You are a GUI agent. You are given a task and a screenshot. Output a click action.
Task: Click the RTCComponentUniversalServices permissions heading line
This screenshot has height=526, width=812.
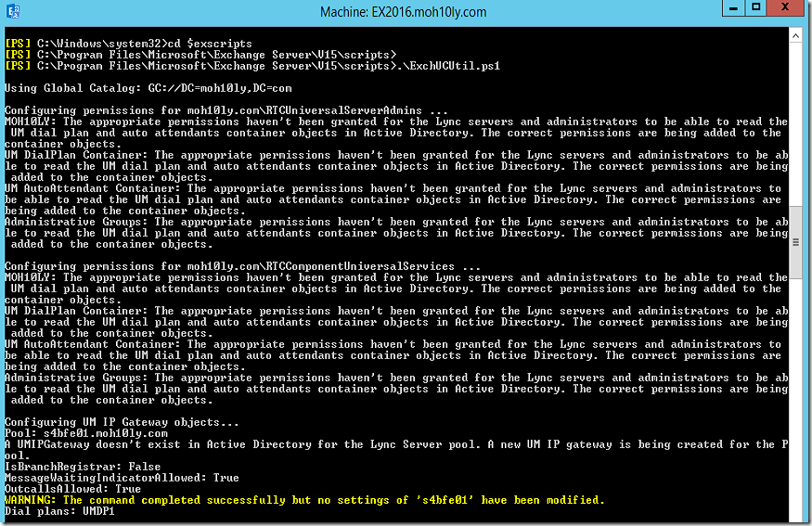242,266
